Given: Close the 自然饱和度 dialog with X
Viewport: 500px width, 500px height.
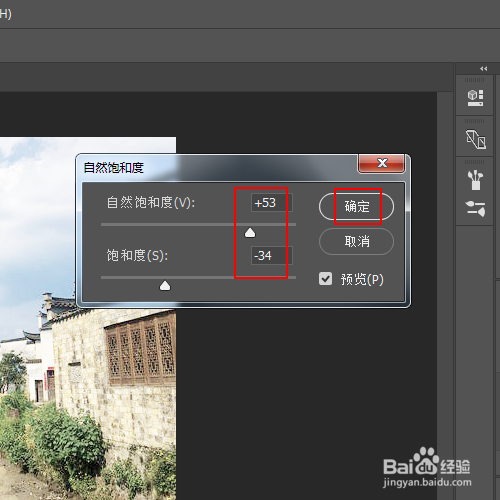Looking at the screenshot, I should click(382, 163).
